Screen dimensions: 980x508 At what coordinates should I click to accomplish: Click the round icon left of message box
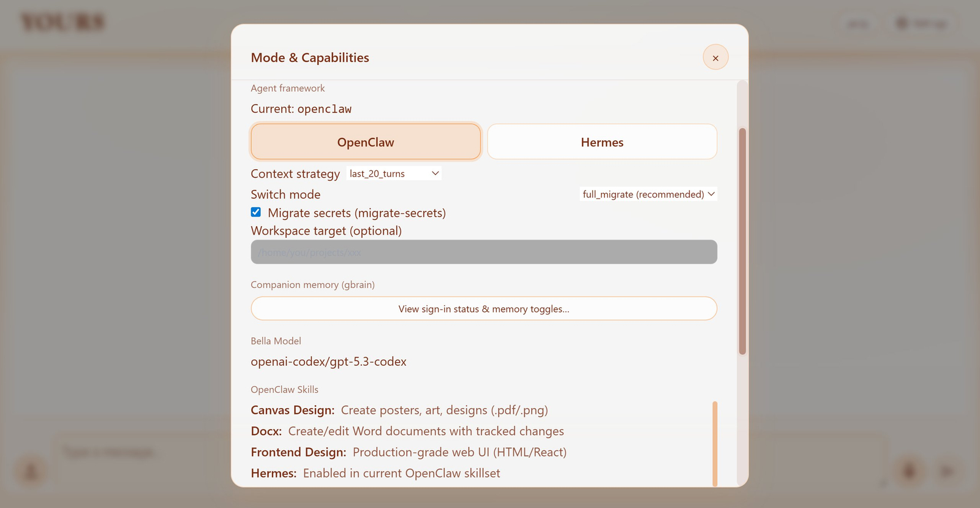click(x=31, y=471)
